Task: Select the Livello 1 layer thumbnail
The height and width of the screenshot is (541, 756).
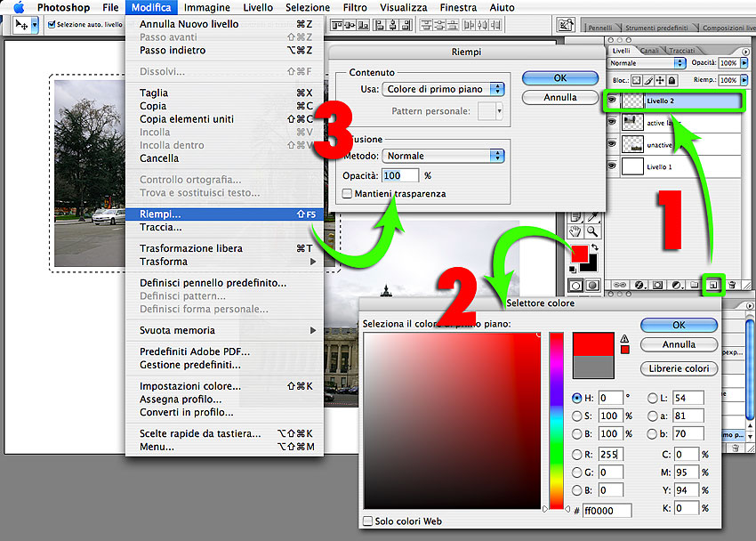Action: tap(632, 166)
